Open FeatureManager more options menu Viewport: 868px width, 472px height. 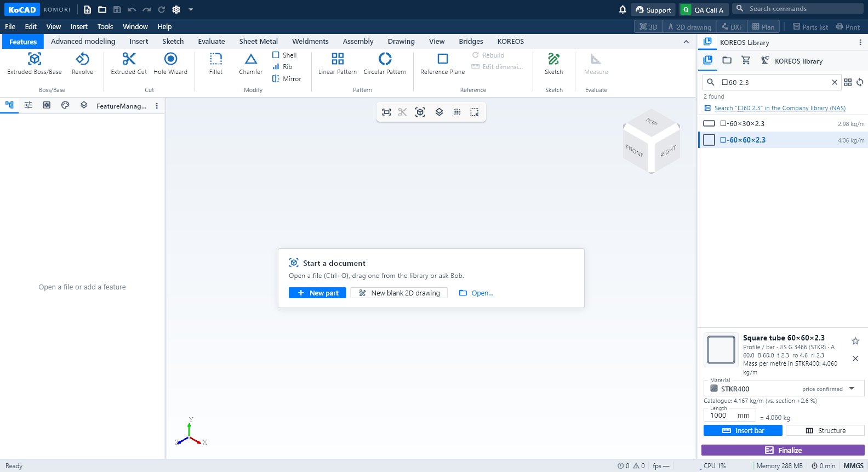pos(157,106)
